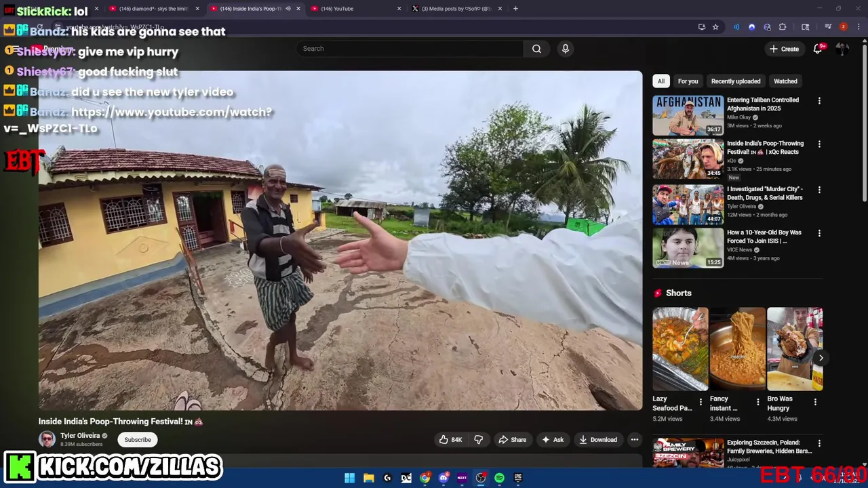Open the Tyler Oliveira channel name link
The width and height of the screenshot is (868, 488).
pos(80,436)
